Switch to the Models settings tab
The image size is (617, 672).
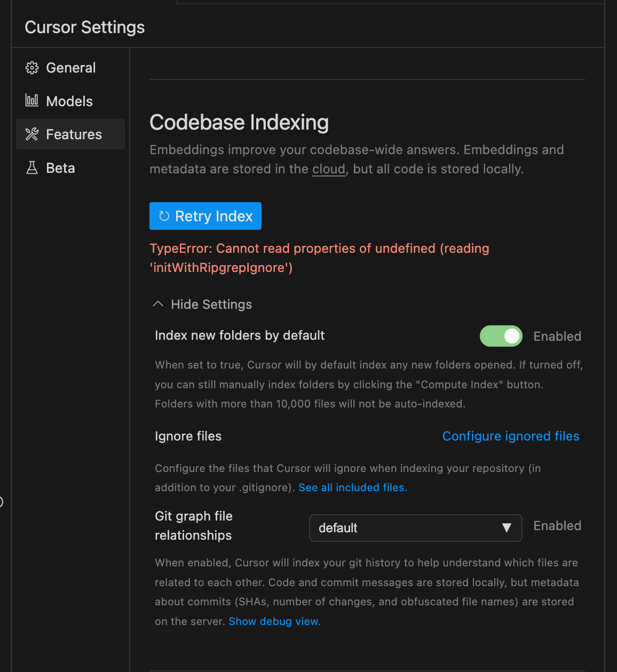(69, 101)
